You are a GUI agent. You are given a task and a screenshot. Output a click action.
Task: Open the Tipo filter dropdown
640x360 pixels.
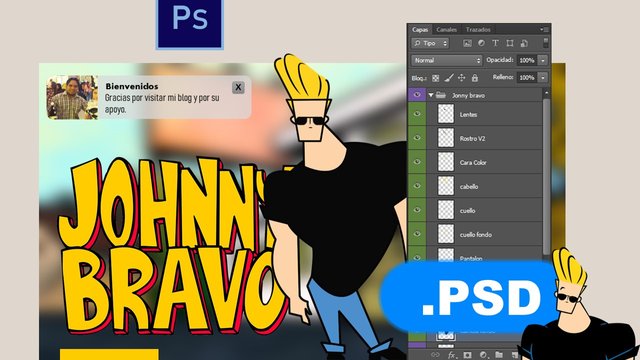point(430,43)
